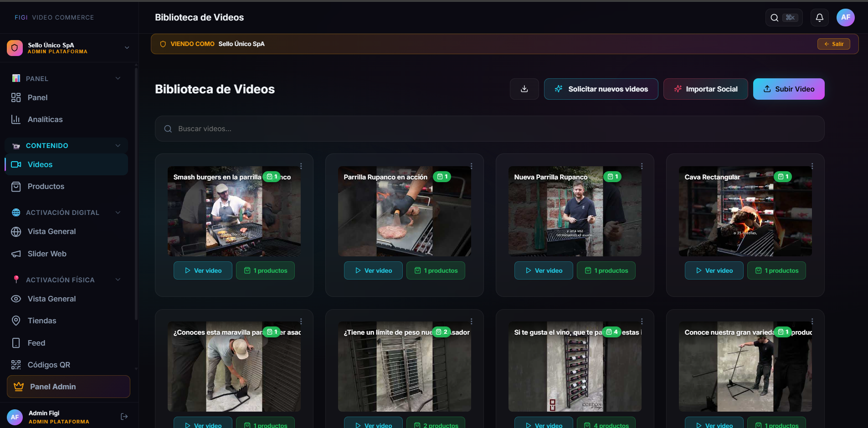Focus the Buscar videos search field

489,129
